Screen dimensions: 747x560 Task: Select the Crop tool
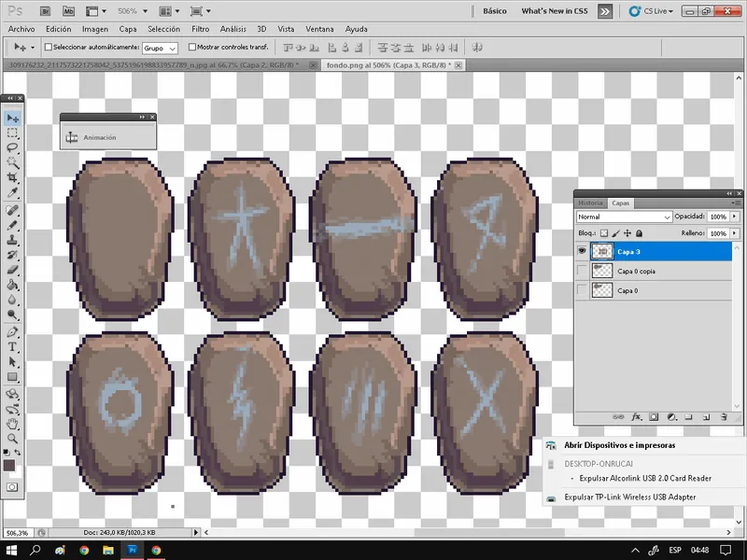[x=12, y=177]
